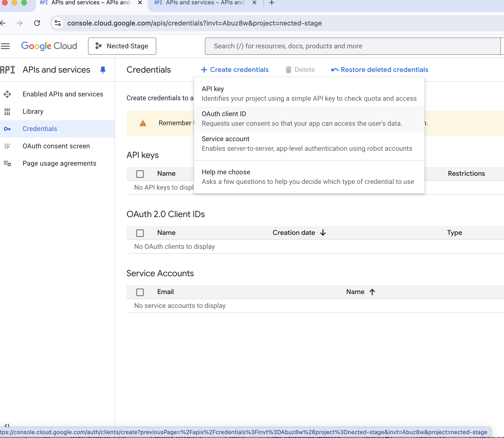Screen dimensions: 504x438
Task: Reload the page with refresh icon
Action: [37, 23]
